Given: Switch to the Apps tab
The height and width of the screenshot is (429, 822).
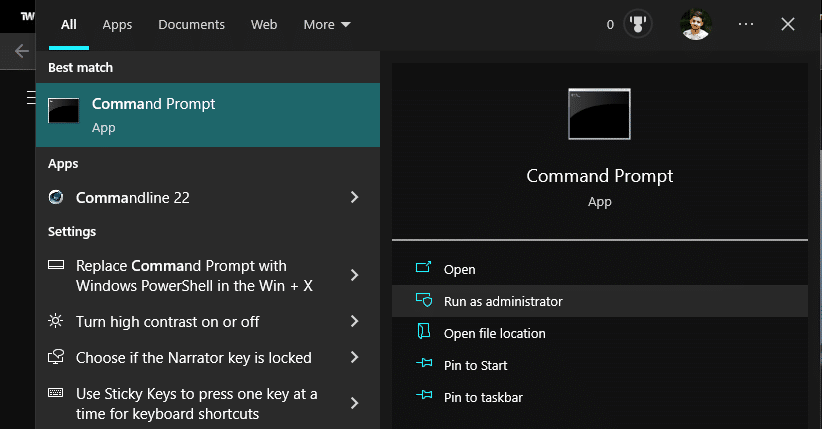Looking at the screenshot, I should (117, 25).
